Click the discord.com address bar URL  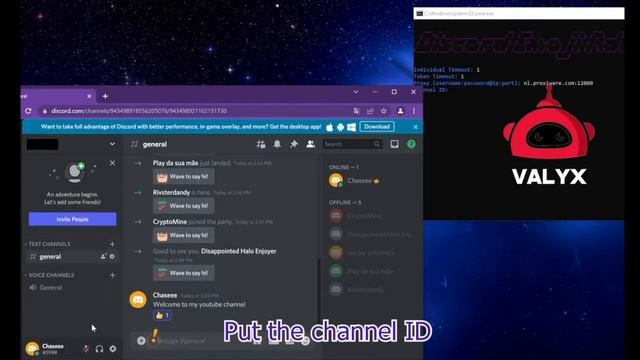click(x=139, y=111)
